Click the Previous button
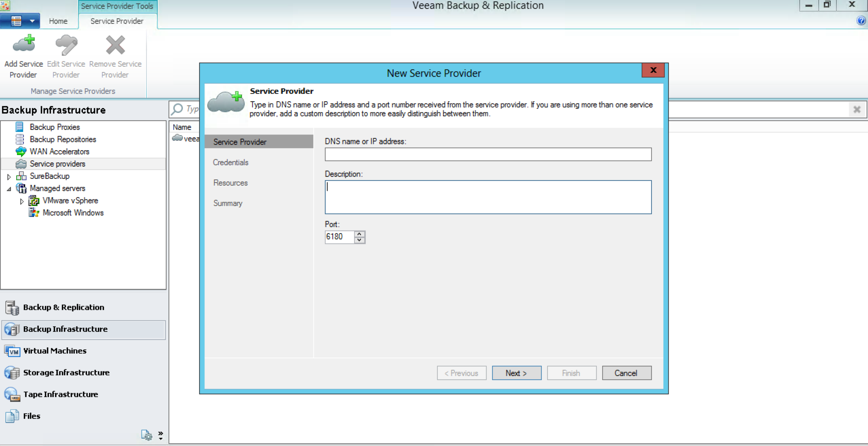 click(x=462, y=373)
